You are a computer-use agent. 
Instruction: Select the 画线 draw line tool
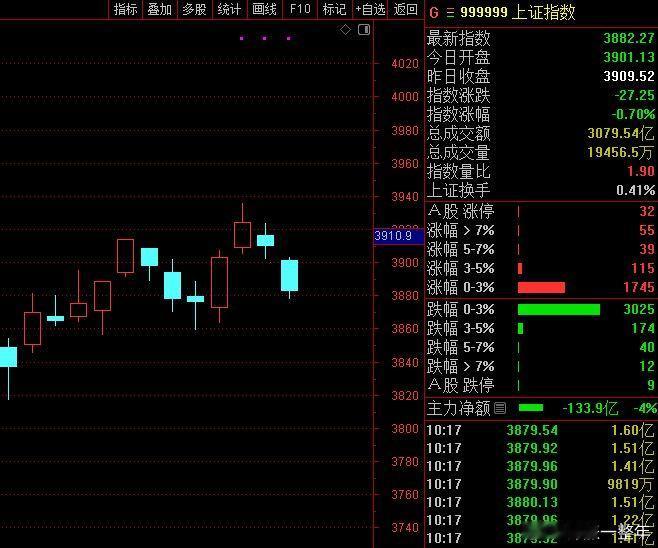click(264, 9)
